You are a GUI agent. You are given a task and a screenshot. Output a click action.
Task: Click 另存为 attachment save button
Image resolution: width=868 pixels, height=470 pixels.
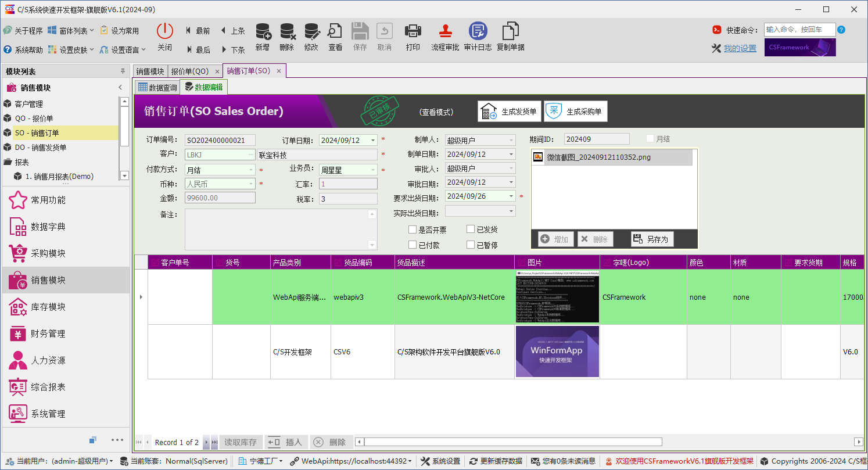click(x=652, y=239)
